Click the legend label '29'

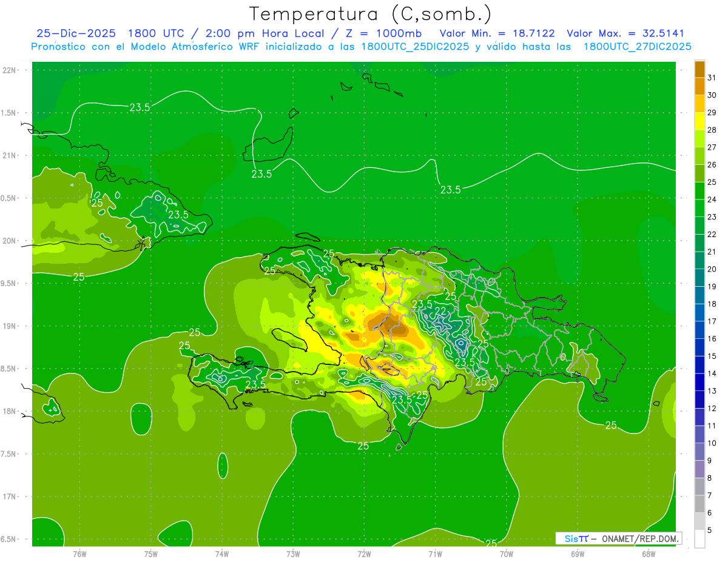coord(712,113)
